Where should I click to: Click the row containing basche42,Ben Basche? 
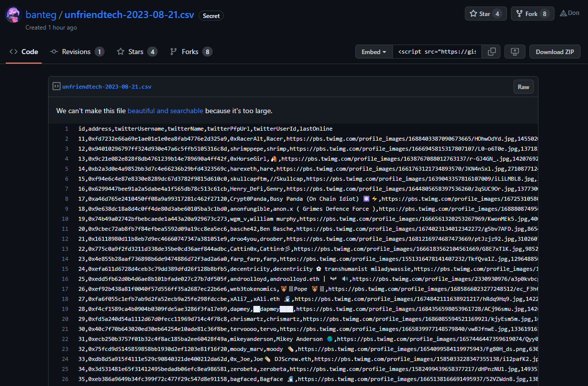point(308,229)
